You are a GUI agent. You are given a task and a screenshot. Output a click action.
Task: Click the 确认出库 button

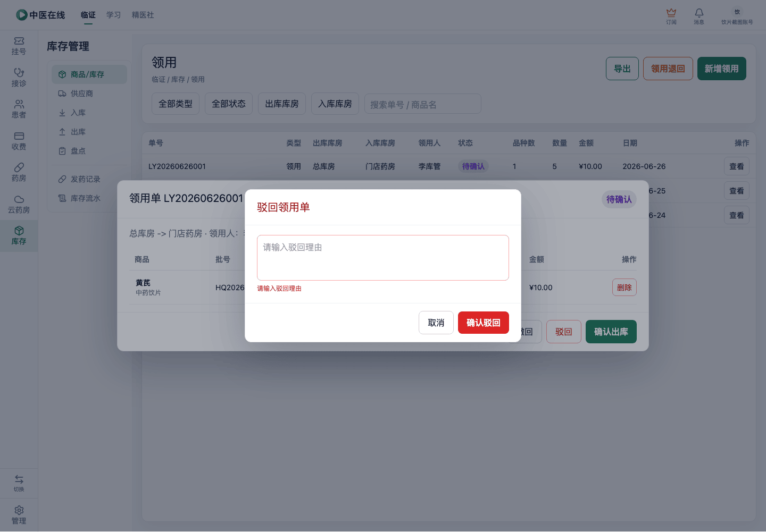[611, 332]
